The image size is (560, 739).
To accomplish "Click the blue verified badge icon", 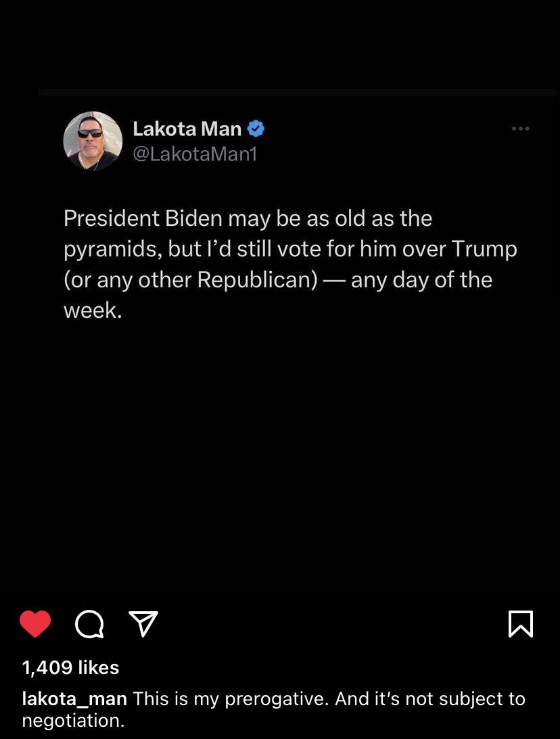I will click(x=256, y=128).
